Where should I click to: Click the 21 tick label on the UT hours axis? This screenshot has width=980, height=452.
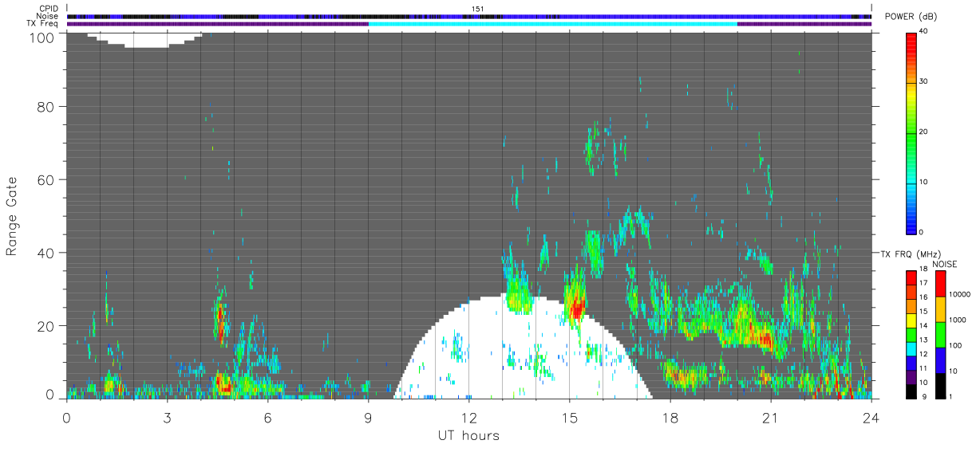[x=770, y=417]
